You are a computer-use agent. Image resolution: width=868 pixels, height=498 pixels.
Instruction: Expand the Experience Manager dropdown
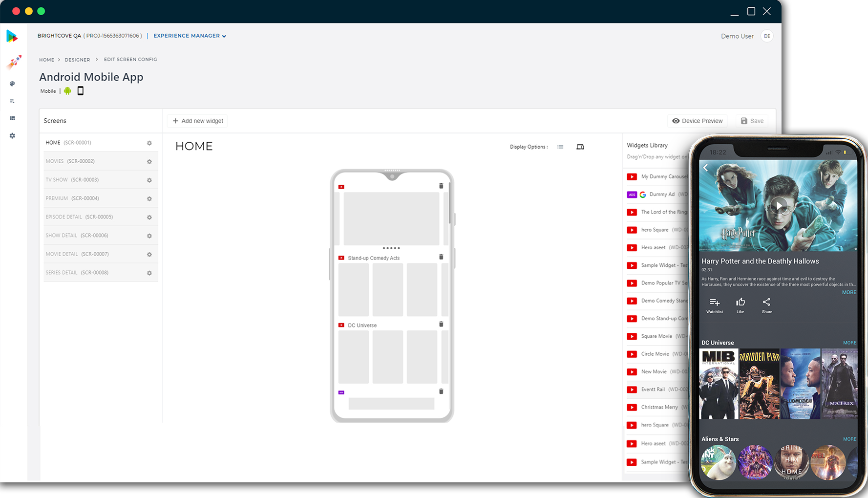tap(190, 36)
